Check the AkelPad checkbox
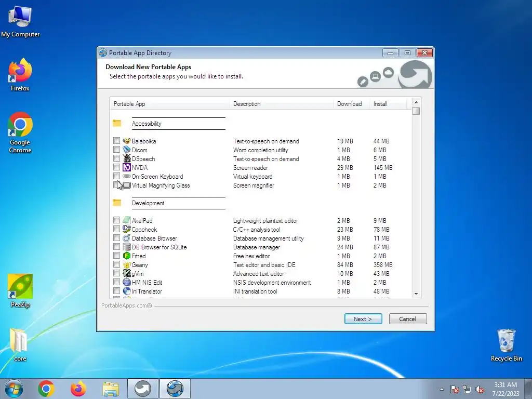 [x=116, y=220]
